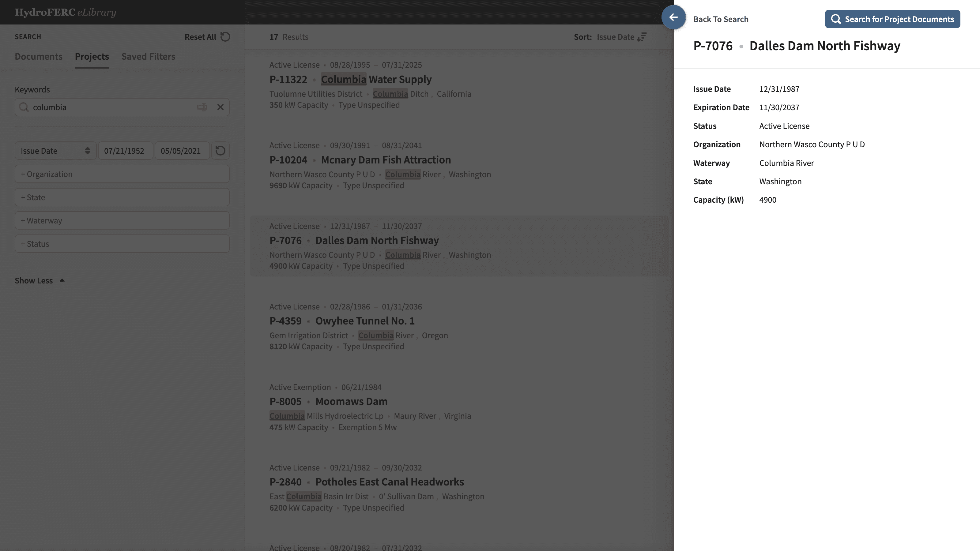Reset the date range with circular arrow
The width and height of the screenshot is (980, 551).
point(220,151)
